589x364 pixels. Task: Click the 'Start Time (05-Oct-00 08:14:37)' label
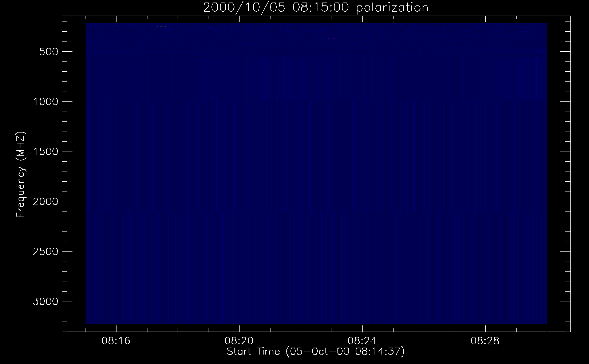click(316, 352)
